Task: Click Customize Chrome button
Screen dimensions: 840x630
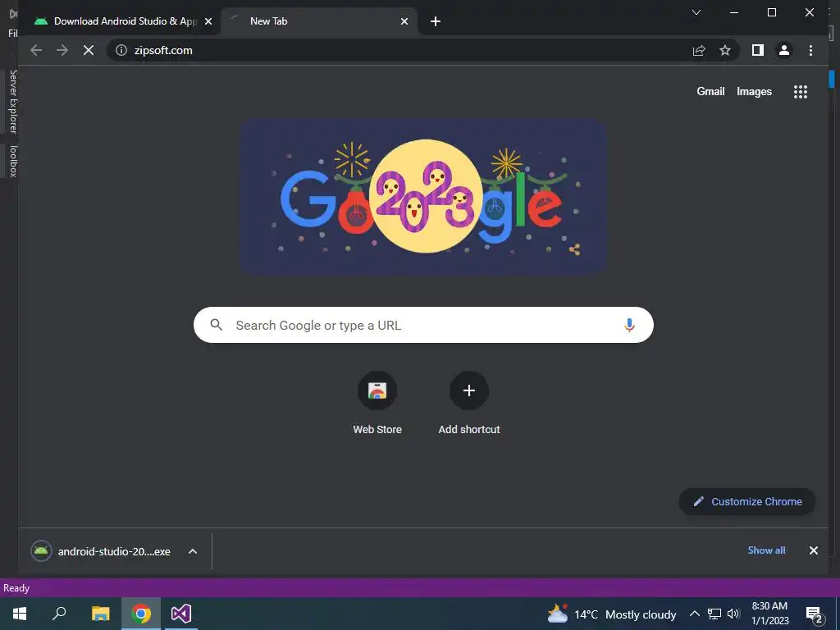Action: click(x=747, y=501)
